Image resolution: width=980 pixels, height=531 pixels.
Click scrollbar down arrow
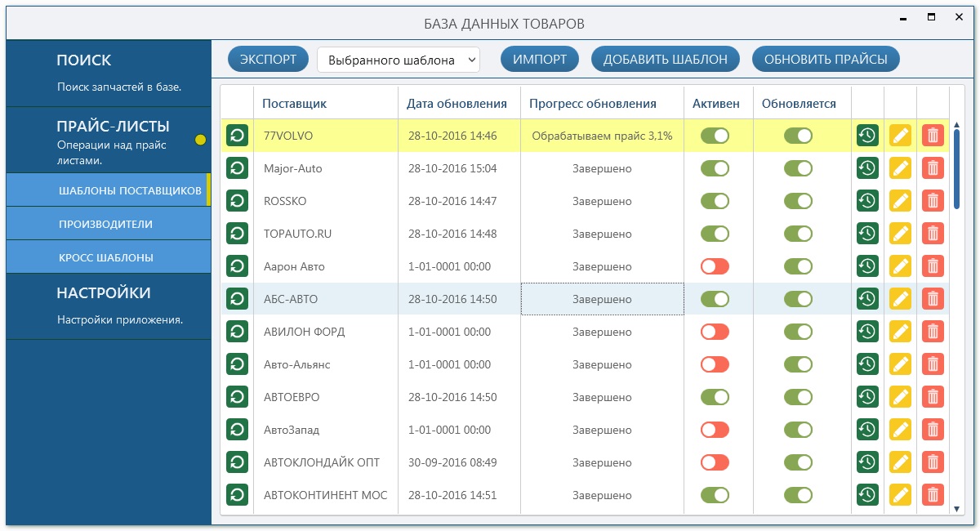tap(957, 508)
